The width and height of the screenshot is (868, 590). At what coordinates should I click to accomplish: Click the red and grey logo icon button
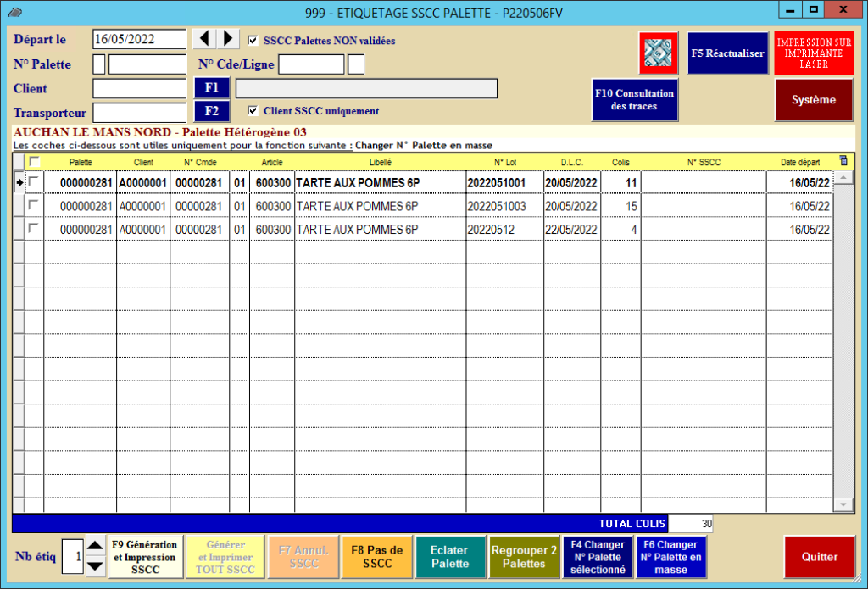point(659,53)
